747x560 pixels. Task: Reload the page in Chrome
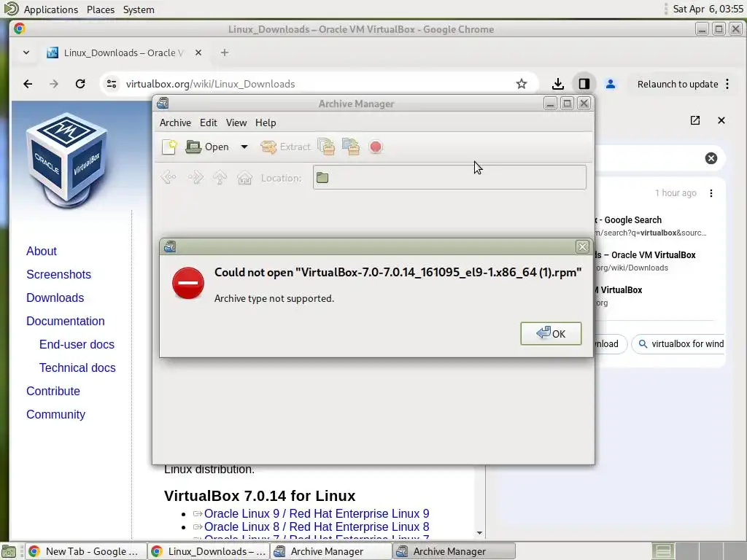80,84
